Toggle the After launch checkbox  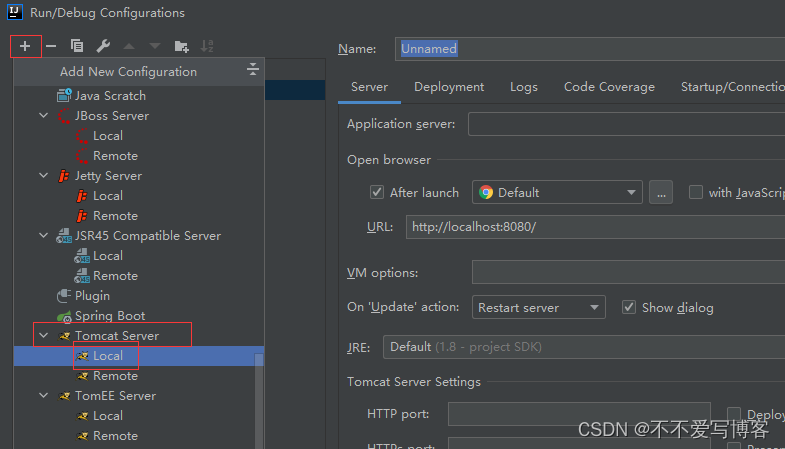click(x=377, y=192)
